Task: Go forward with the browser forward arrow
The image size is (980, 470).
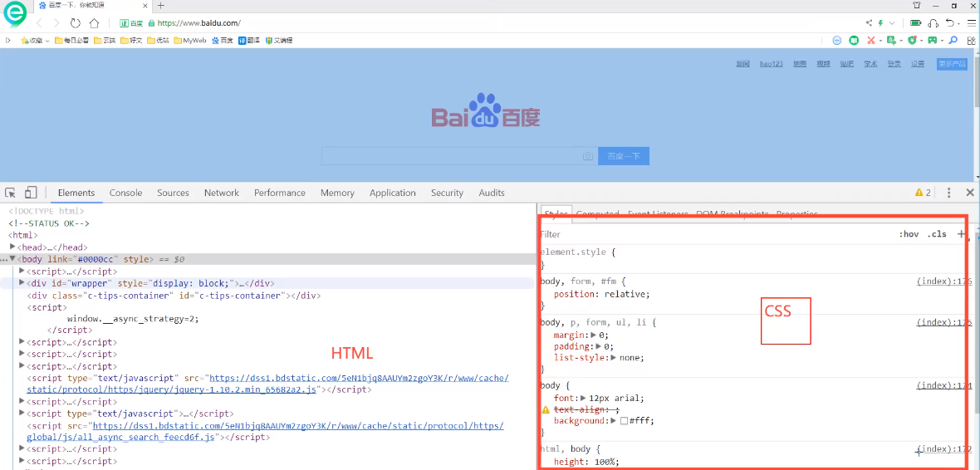Action: pyautogui.click(x=56, y=23)
